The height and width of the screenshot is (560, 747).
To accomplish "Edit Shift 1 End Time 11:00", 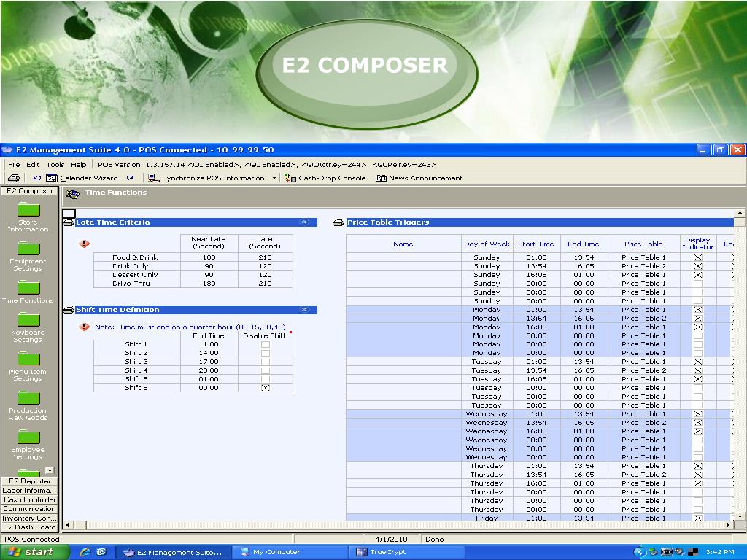I will click(x=209, y=344).
